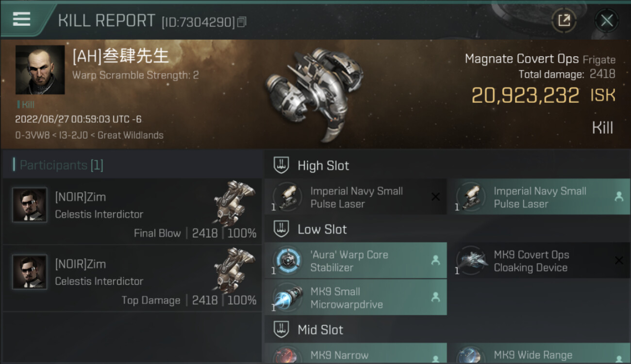Image resolution: width=631 pixels, height=364 pixels.
Task: Select the destroyed Imperial Navy Small Pulse Laser
Action: pyautogui.click(x=356, y=197)
